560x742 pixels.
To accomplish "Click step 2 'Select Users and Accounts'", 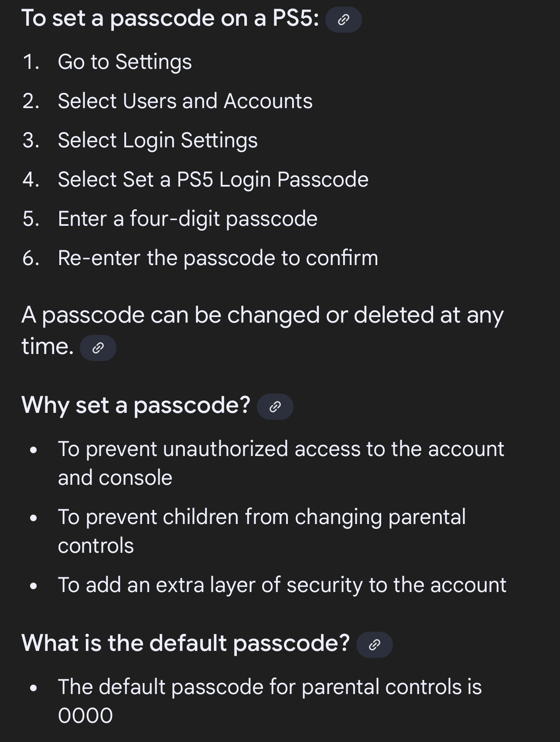I will pyautogui.click(x=185, y=101).
